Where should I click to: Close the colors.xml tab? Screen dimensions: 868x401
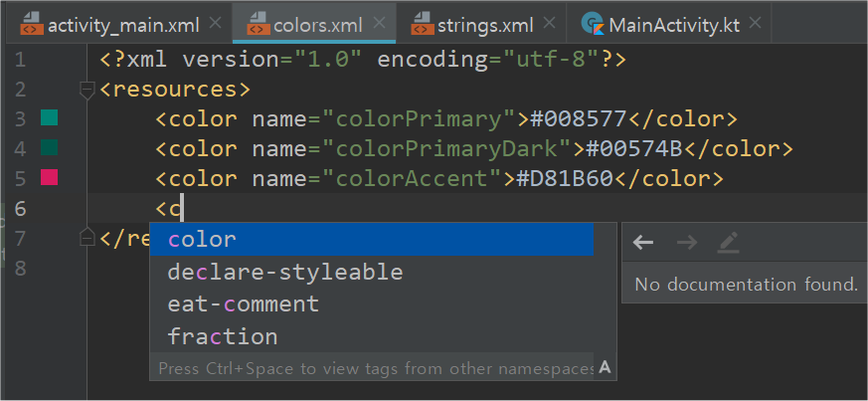click(x=379, y=23)
